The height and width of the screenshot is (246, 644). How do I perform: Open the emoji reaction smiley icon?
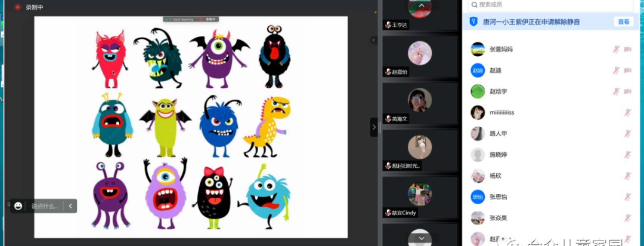[x=18, y=206]
